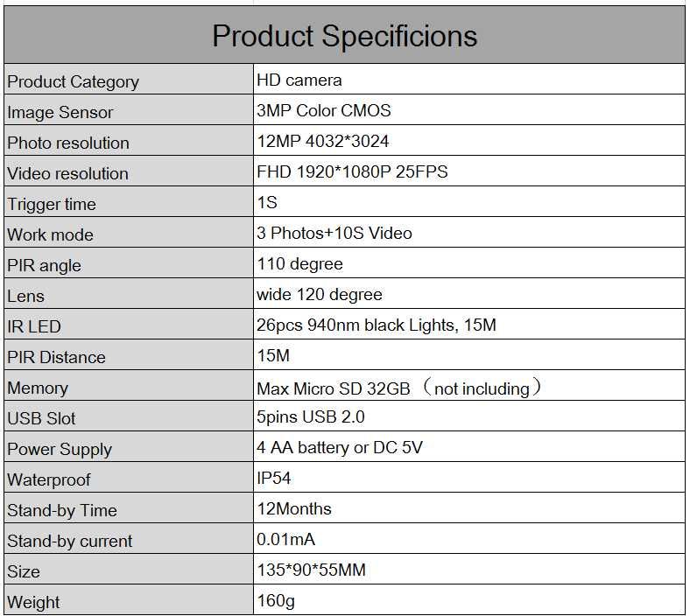Click the Stand-by current label cell
690x616 pixels.
(129, 538)
